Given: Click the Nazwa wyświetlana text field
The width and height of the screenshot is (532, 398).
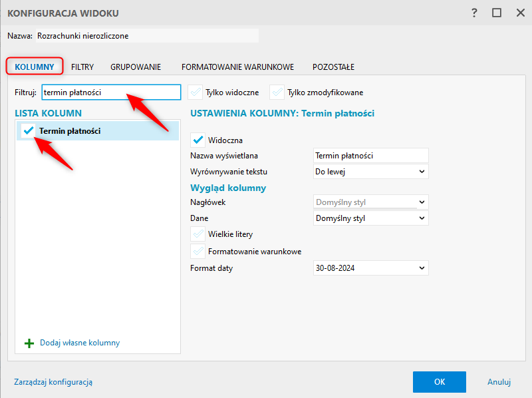Looking at the screenshot, I should tap(370, 156).
